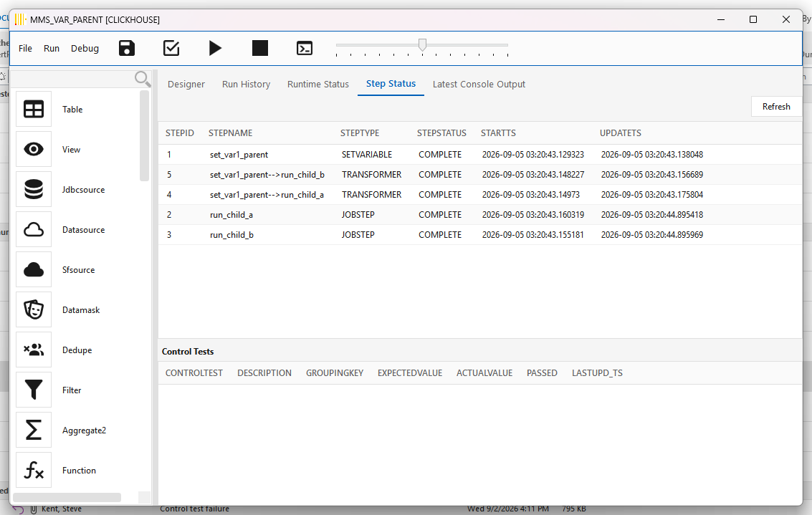Viewport: 812px width, 515px height.
Task: Click the ACTUALVALUE column header
Action: click(x=484, y=372)
